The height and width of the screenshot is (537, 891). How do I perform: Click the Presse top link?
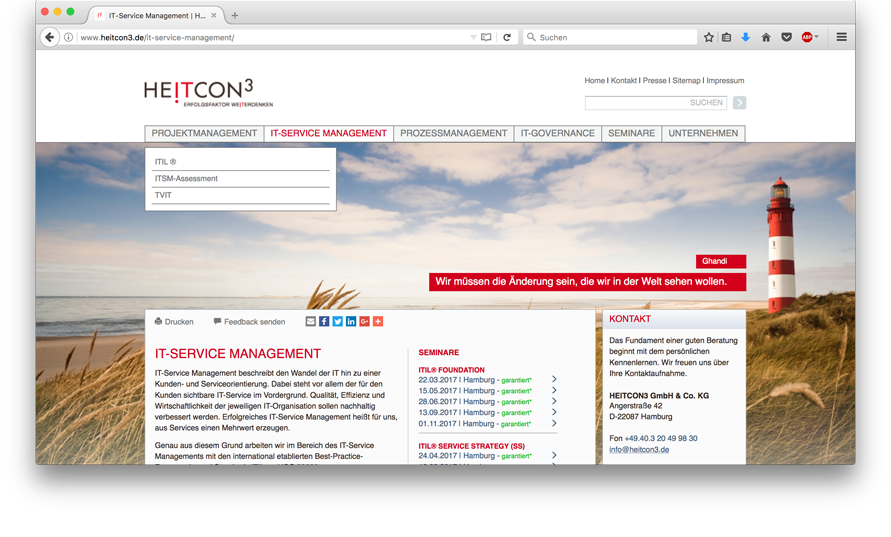pyautogui.click(x=655, y=81)
